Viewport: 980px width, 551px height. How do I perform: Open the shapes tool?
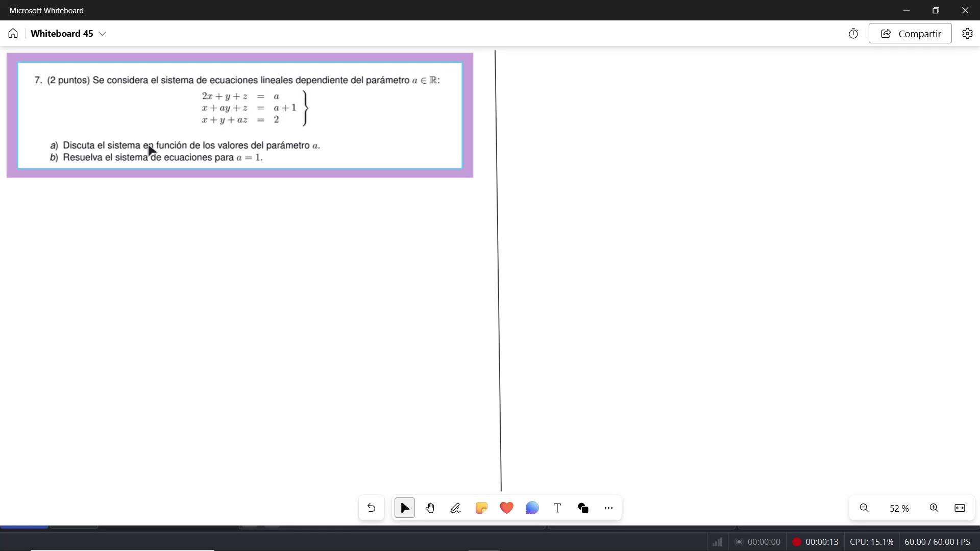583,508
